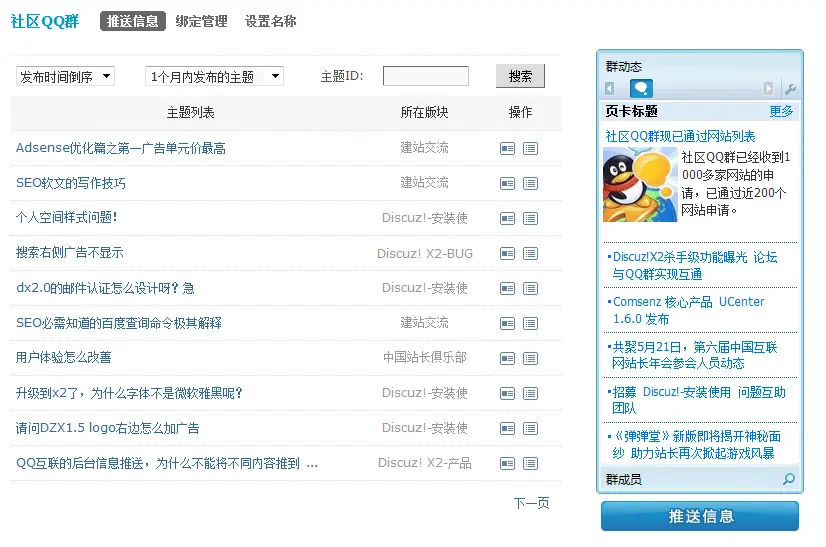Click the wrench settings icon in 群动态 panel

click(x=790, y=89)
